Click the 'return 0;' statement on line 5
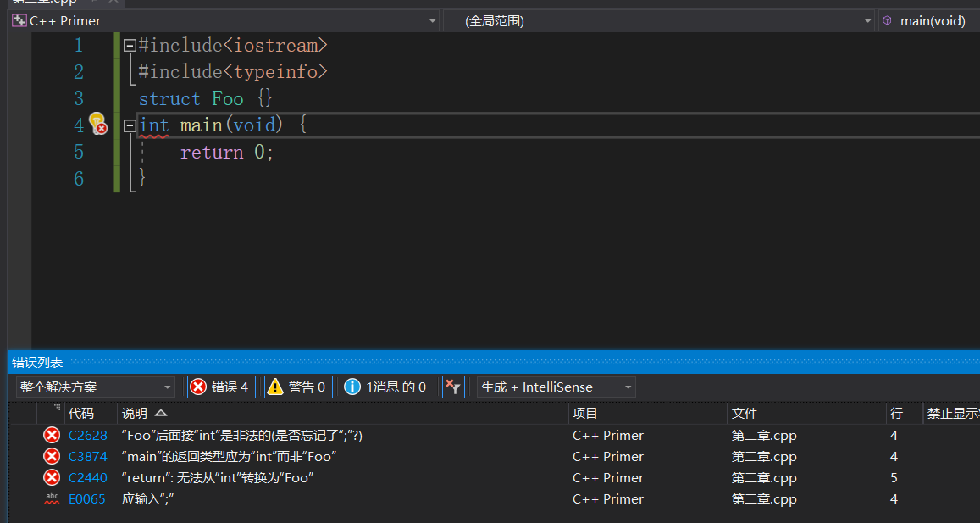The height and width of the screenshot is (523, 980). 227,153
